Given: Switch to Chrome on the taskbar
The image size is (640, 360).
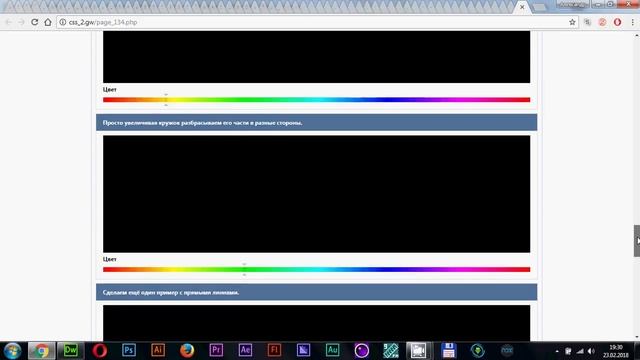Looking at the screenshot, I should click(41, 351).
